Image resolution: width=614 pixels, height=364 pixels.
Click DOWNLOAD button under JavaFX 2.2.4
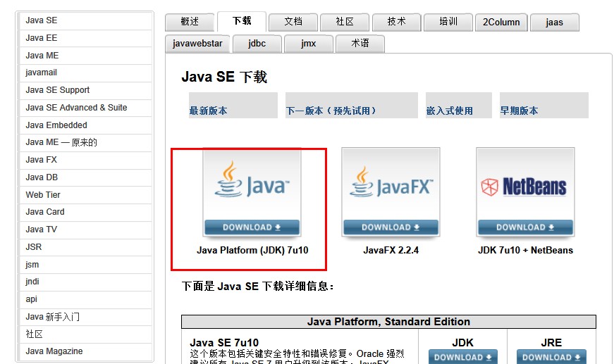coord(391,227)
